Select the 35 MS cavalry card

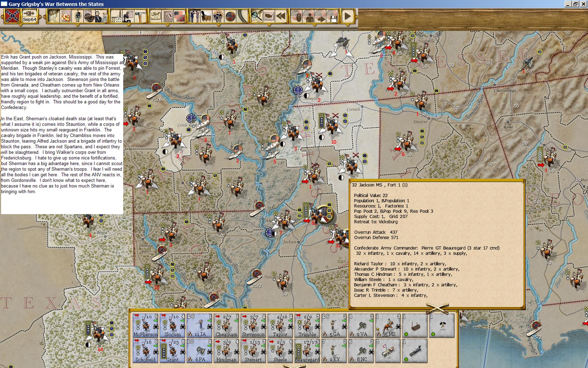point(388,325)
